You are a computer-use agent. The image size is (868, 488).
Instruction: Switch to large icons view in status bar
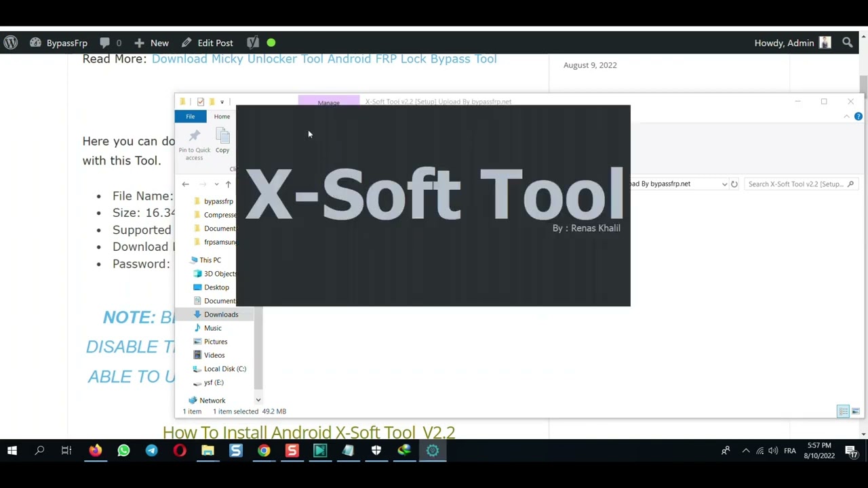pyautogui.click(x=856, y=411)
